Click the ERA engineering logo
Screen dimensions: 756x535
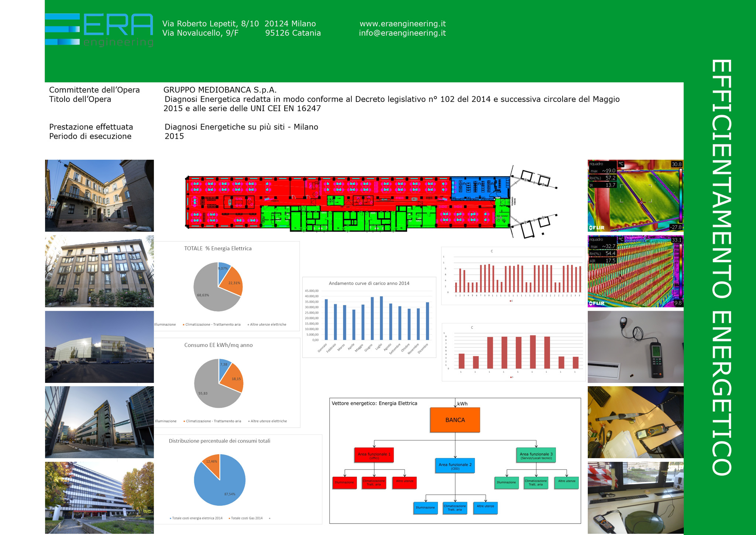pos(99,30)
